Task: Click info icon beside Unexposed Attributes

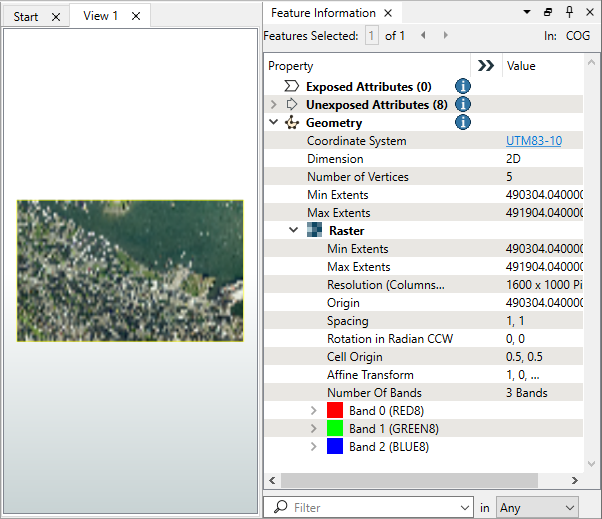Action: 463,105
